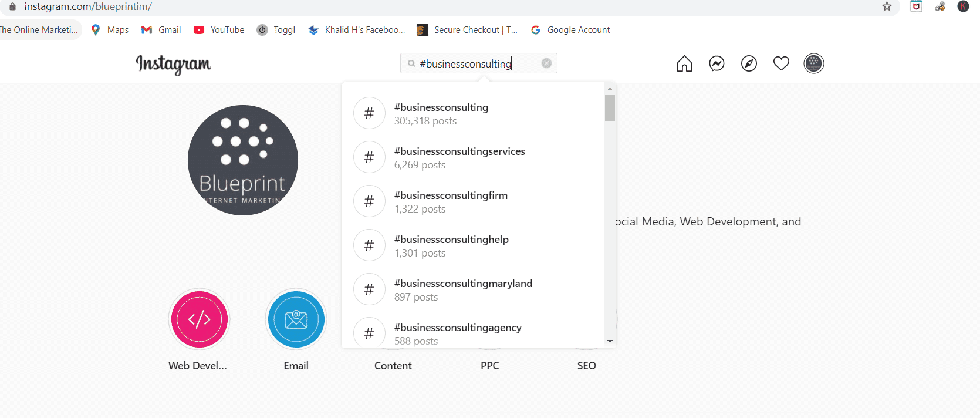The width and height of the screenshot is (980, 418).
Task: Click the PPC highlight label
Action: (x=489, y=366)
